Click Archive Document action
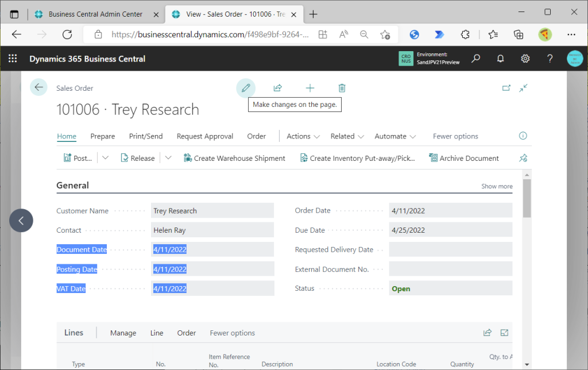 click(x=464, y=158)
